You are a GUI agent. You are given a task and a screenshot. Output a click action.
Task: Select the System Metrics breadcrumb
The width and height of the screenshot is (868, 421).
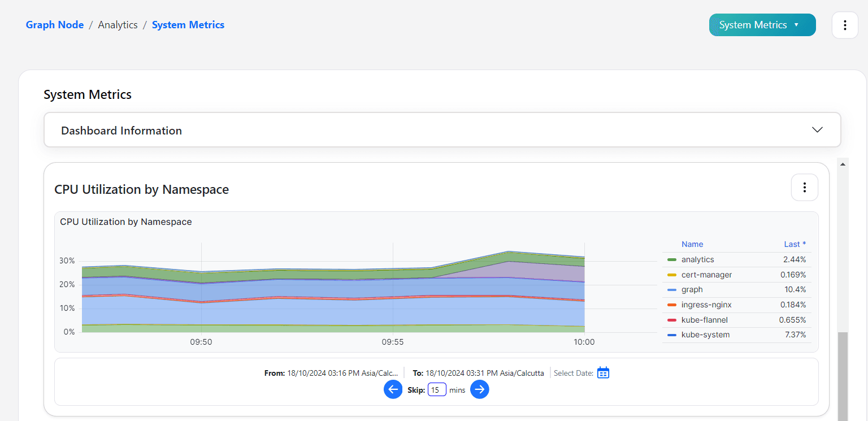click(x=188, y=25)
